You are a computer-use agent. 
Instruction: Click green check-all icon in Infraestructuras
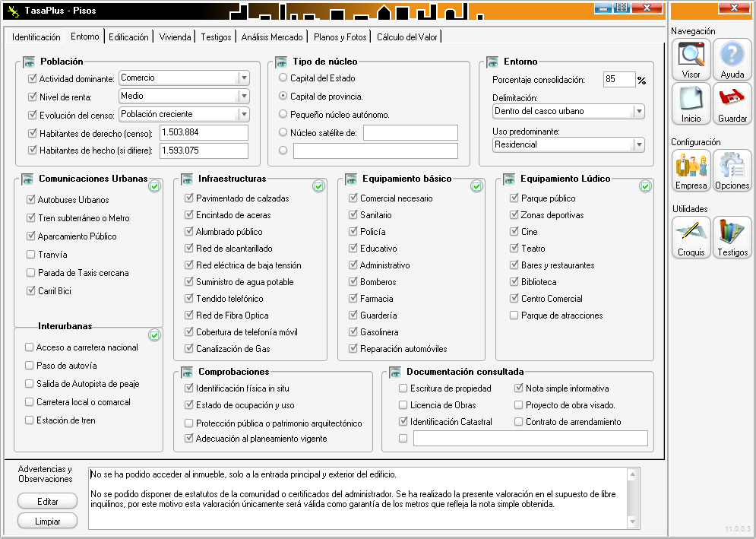point(319,185)
